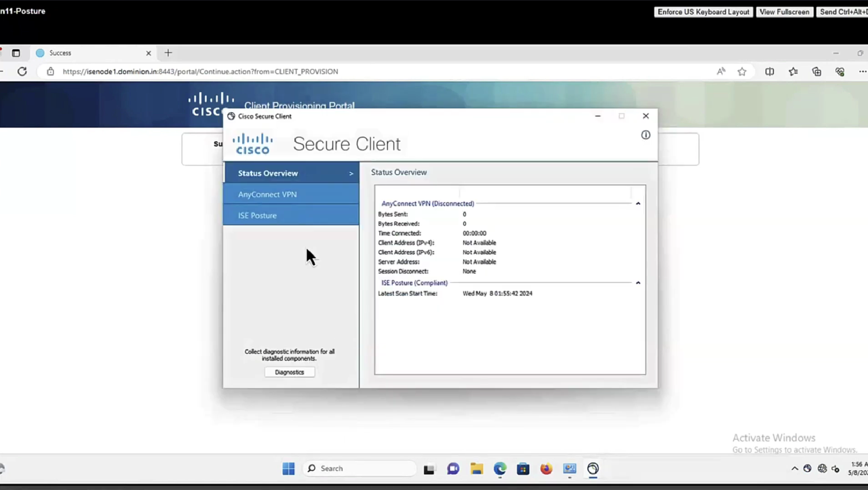The height and width of the screenshot is (490, 868).
Task: Open Cisco Secure Client taskbar icon
Action: click(593, 469)
